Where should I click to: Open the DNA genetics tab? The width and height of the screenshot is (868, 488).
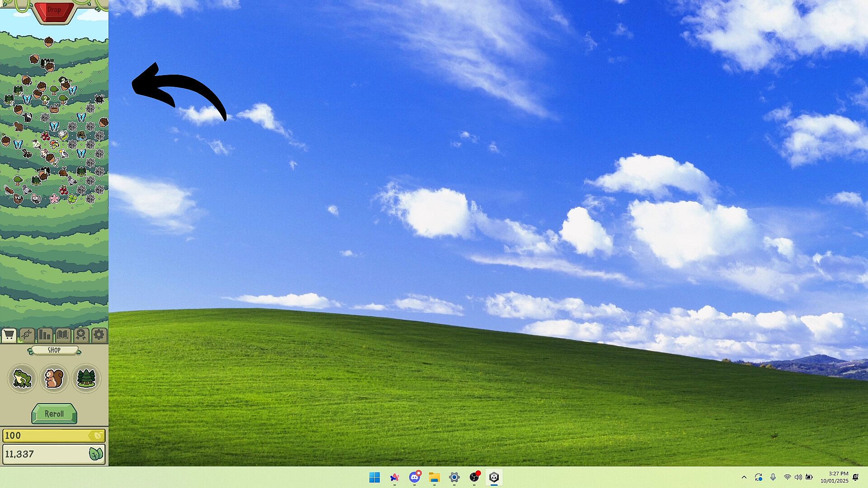[27, 335]
